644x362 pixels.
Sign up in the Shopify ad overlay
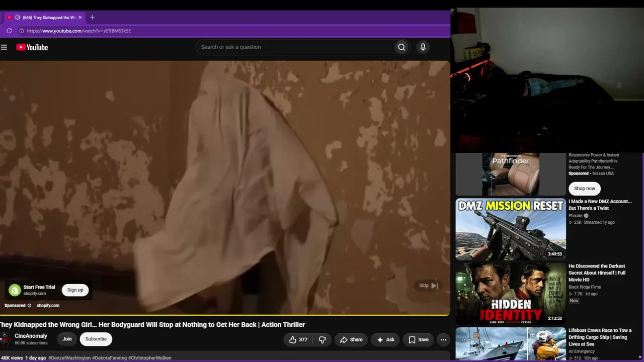(x=75, y=290)
